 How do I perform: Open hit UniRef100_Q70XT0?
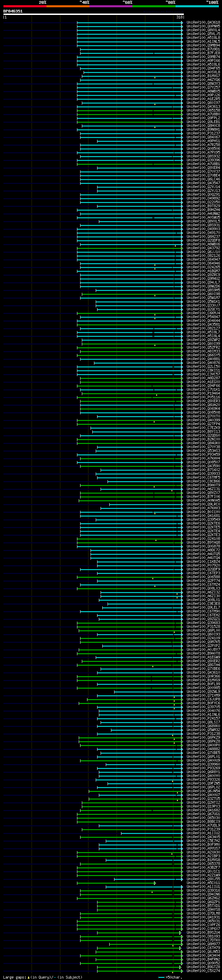(x=203, y=416)
